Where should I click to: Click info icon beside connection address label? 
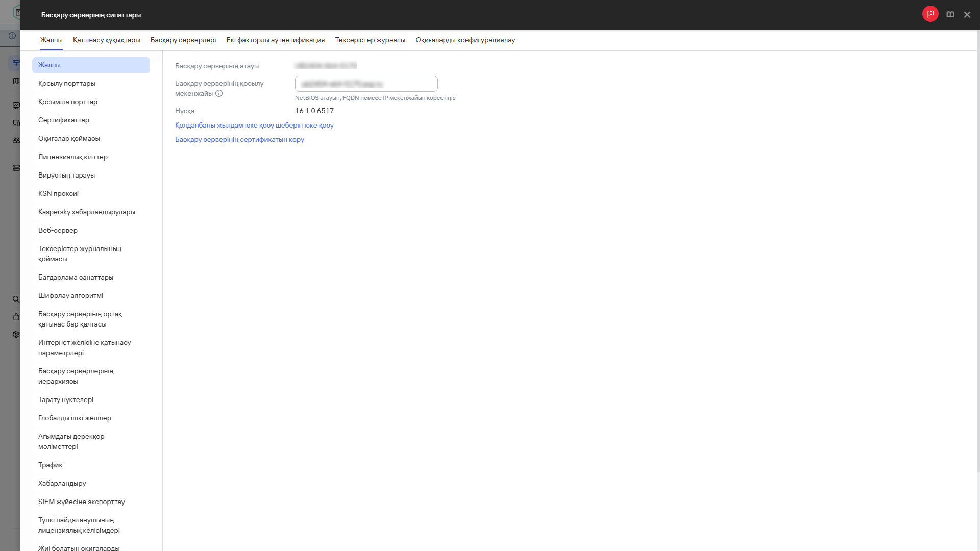(x=219, y=94)
